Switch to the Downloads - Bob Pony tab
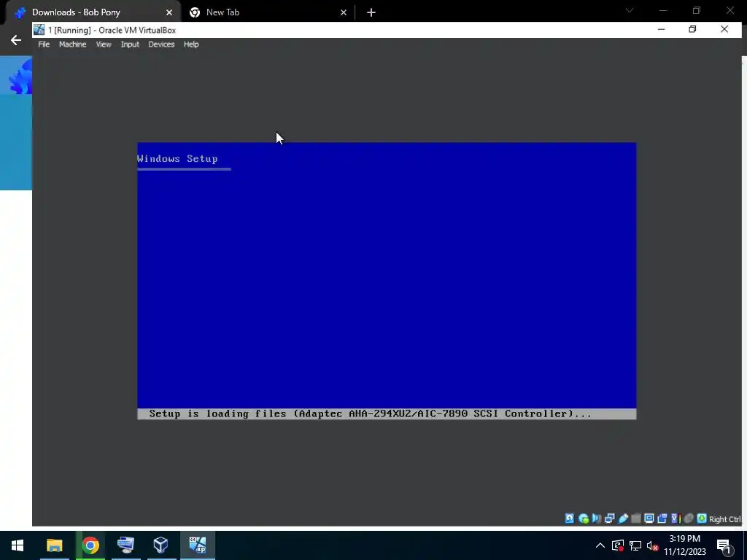 point(93,12)
